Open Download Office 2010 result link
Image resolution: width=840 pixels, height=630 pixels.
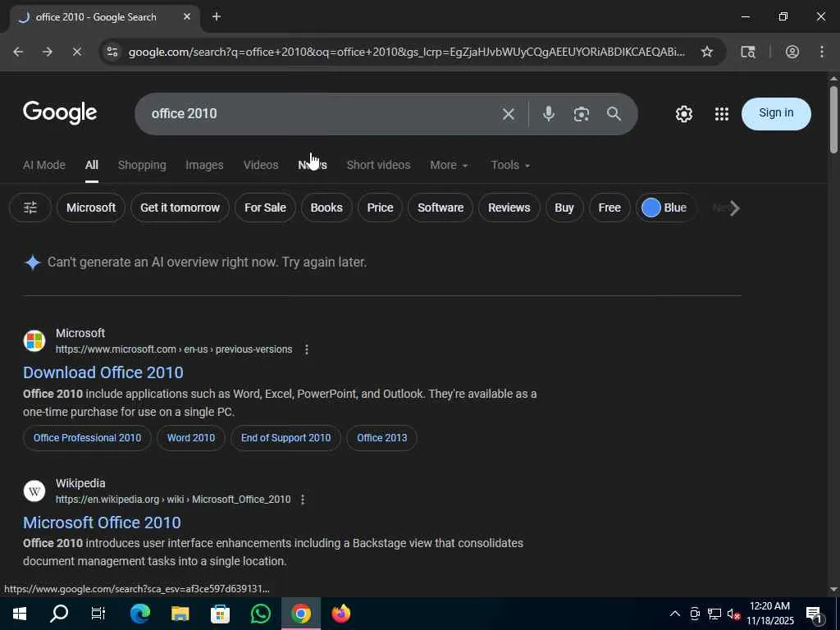[103, 372]
